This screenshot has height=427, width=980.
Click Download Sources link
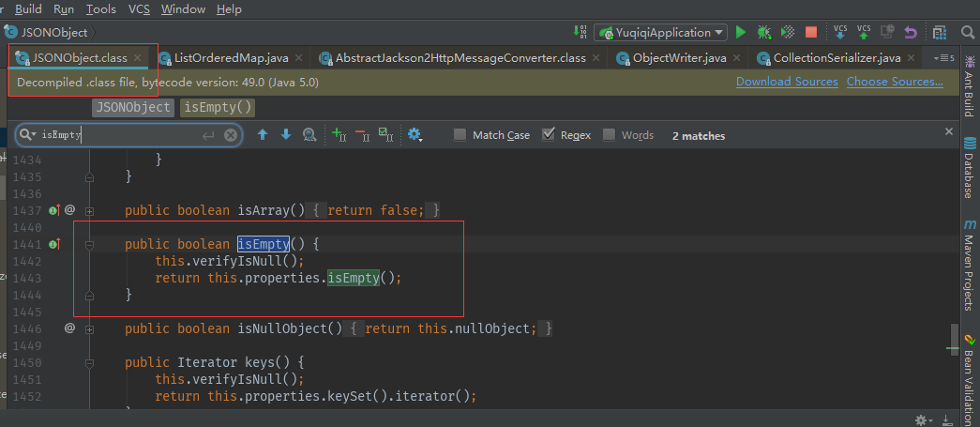point(787,82)
